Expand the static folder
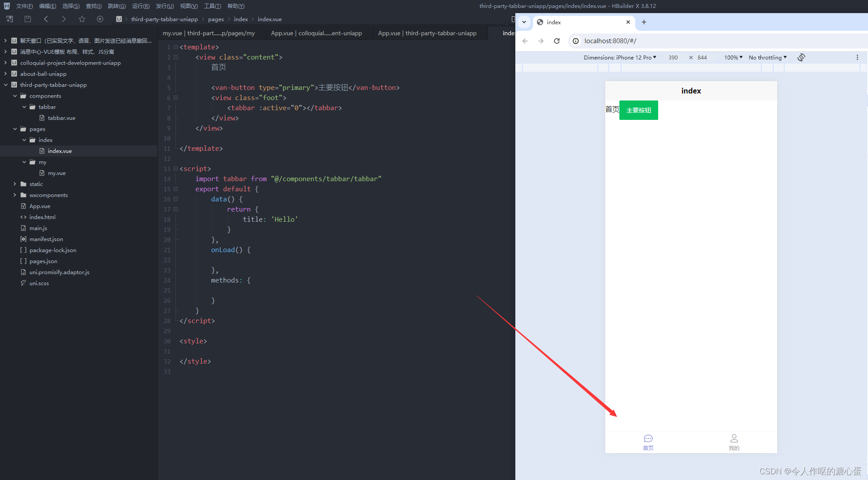 (x=15, y=184)
